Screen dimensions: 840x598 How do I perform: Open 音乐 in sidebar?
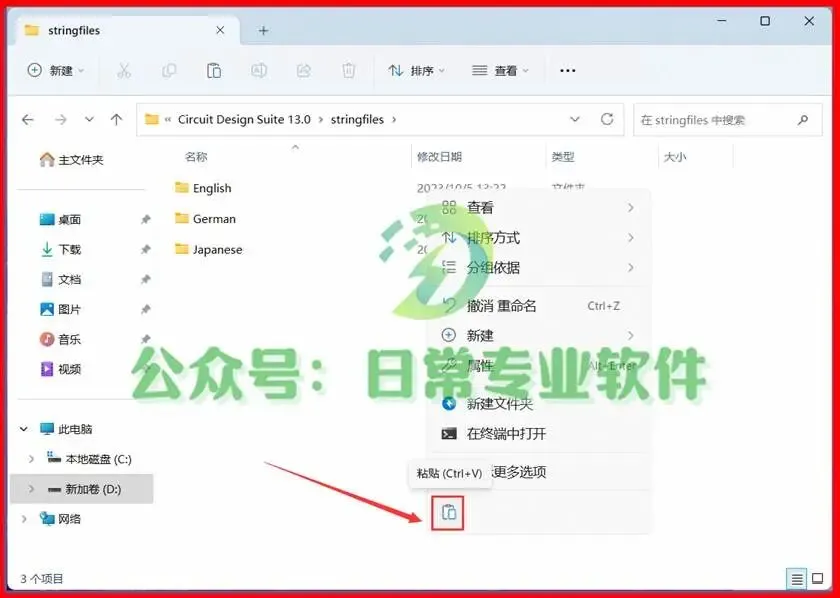(61, 339)
